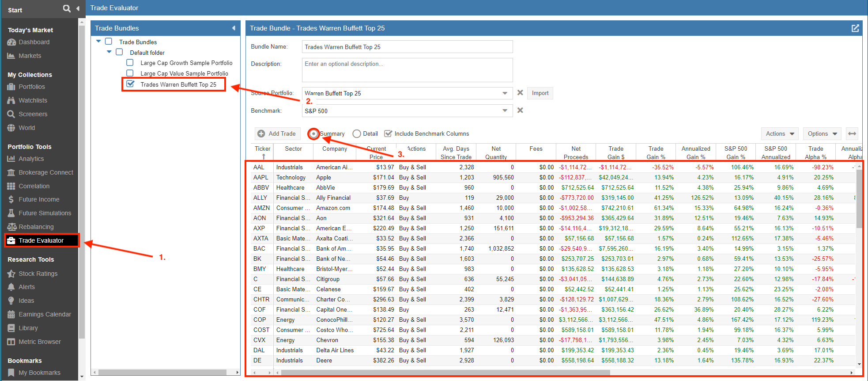Click the sidebar vertical scrollbar
Screen dimensions: 868x381
82,181
